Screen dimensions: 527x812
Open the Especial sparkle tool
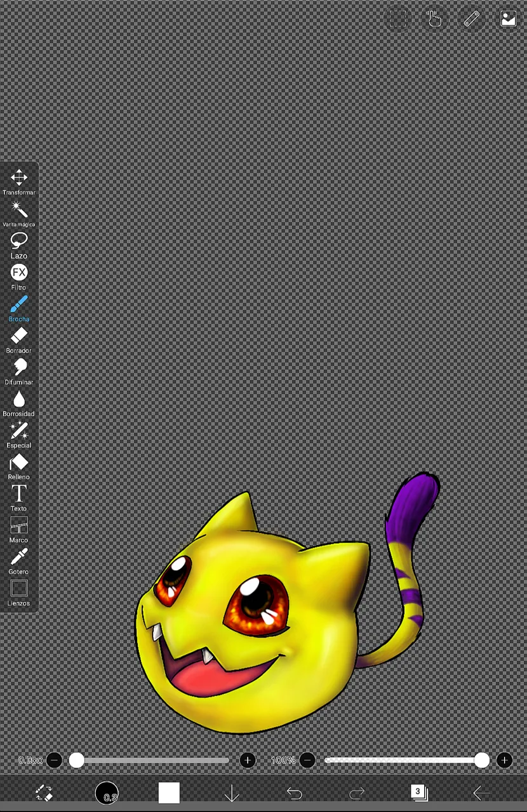coord(19,435)
